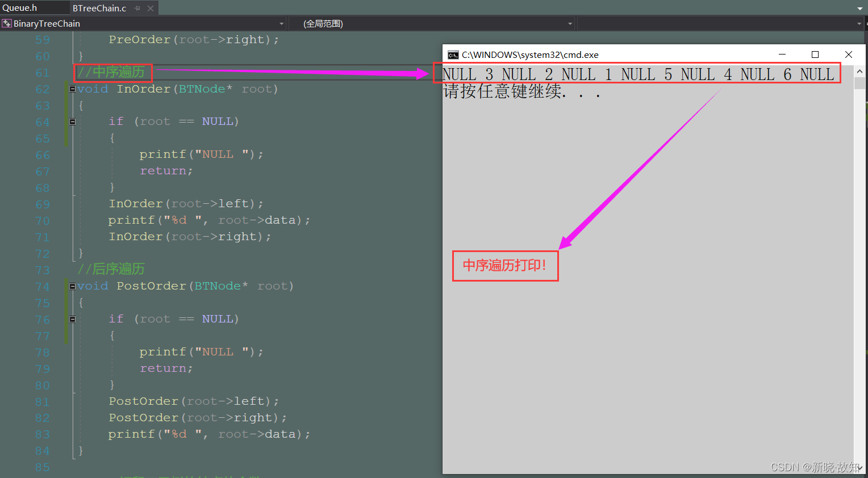Place cursor on InOrder(root->left); line 69
This screenshot has height=478, width=868.
click(x=186, y=204)
